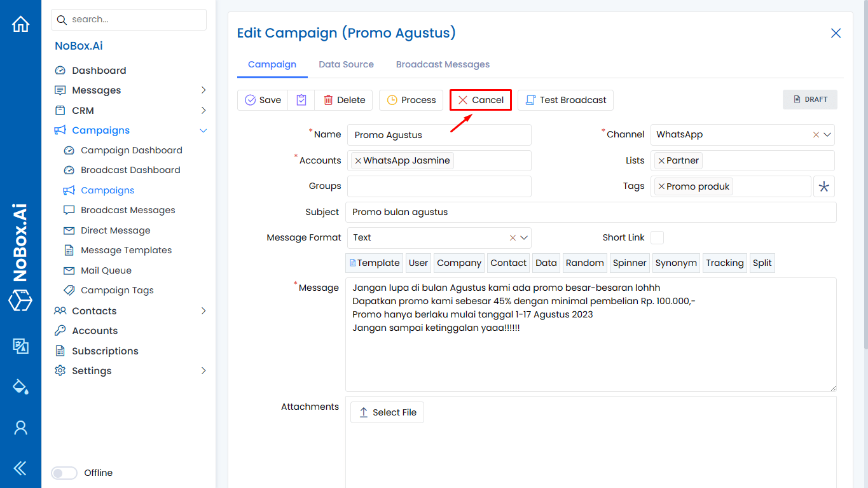
Task: Switch to the Data Source tab
Action: pyautogui.click(x=346, y=64)
